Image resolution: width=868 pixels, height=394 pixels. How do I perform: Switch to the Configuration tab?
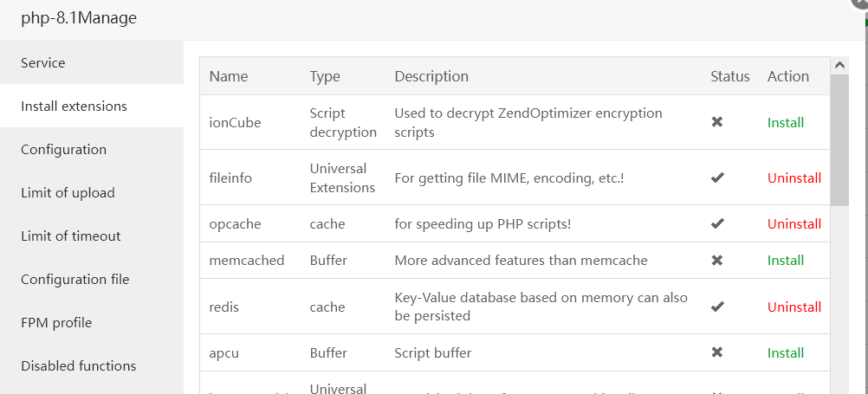[63, 149]
